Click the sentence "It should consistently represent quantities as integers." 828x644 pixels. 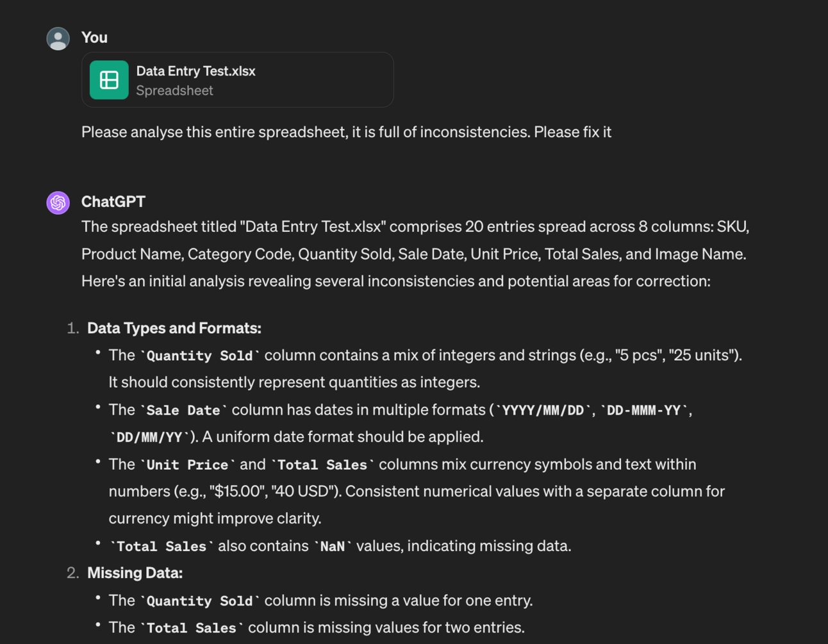tap(294, 383)
